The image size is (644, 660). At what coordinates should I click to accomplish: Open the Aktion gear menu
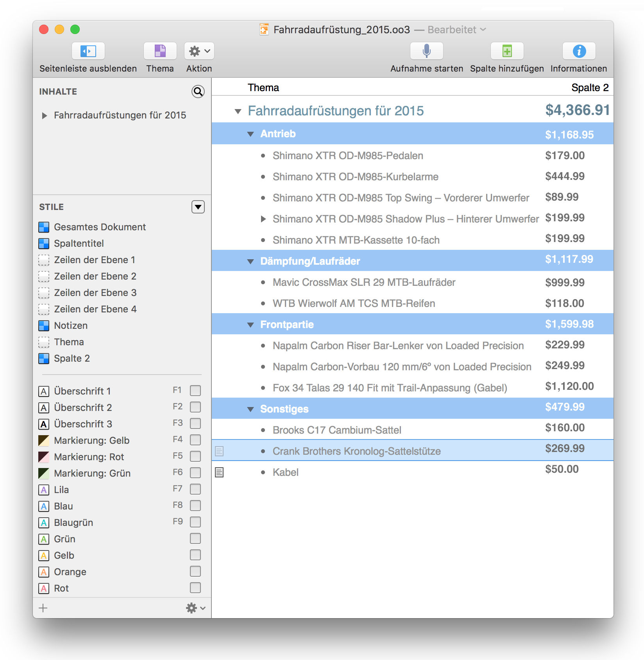(x=199, y=51)
